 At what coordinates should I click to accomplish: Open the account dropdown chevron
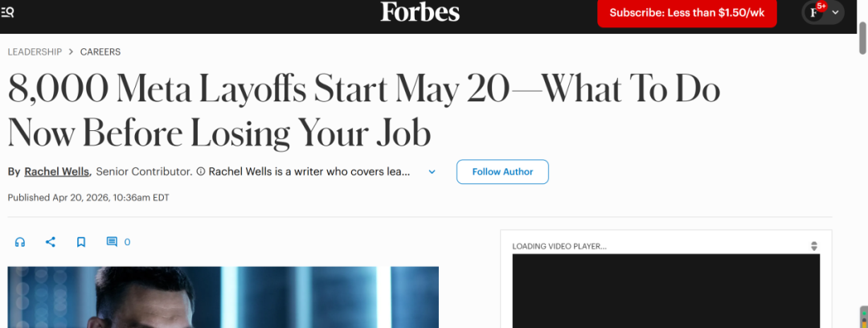tap(836, 12)
